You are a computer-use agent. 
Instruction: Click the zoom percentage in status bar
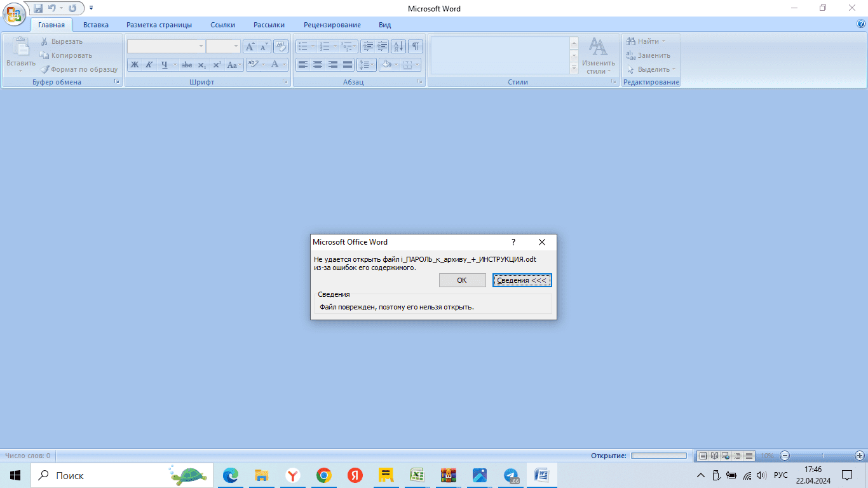(768, 456)
